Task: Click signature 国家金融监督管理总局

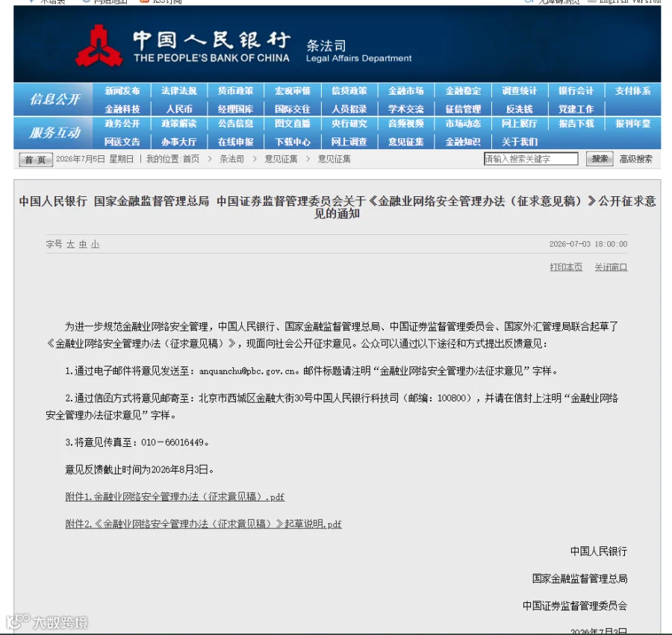Action: (x=580, y=578)
